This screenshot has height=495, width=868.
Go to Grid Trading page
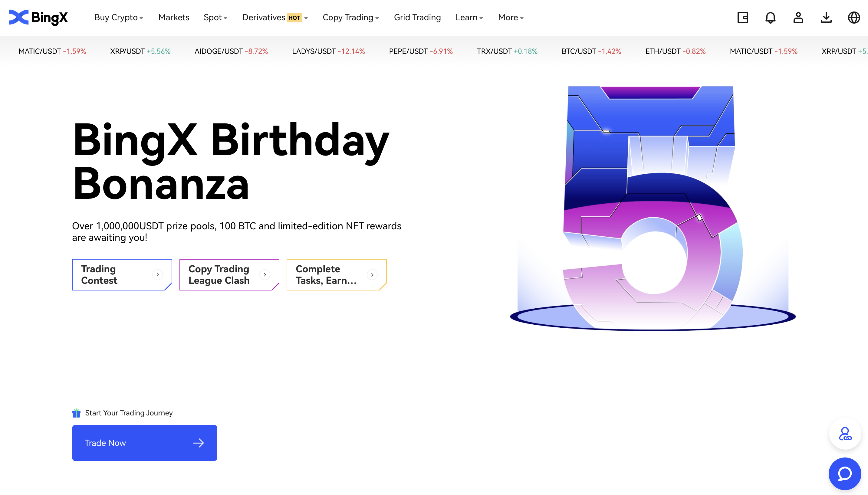click(x=417, y=17)
